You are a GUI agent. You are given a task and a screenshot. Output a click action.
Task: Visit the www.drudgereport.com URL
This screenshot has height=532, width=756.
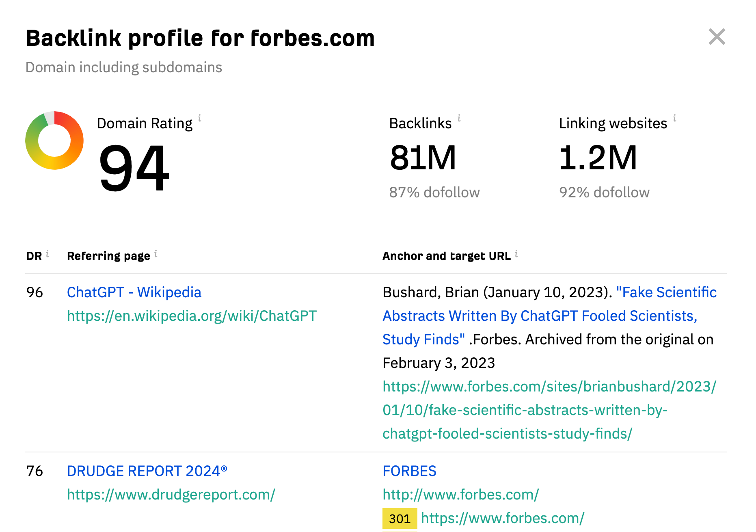click(171, 495)
